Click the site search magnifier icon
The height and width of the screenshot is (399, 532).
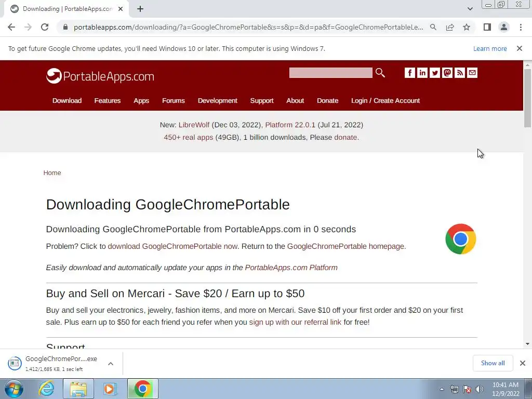(380, 73)
